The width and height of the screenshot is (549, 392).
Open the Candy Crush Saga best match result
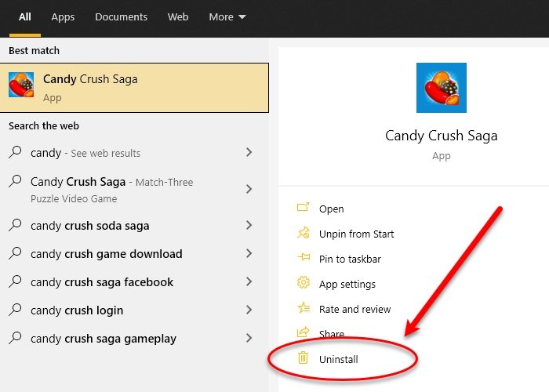pyautogui.click(x=134, y=88)
